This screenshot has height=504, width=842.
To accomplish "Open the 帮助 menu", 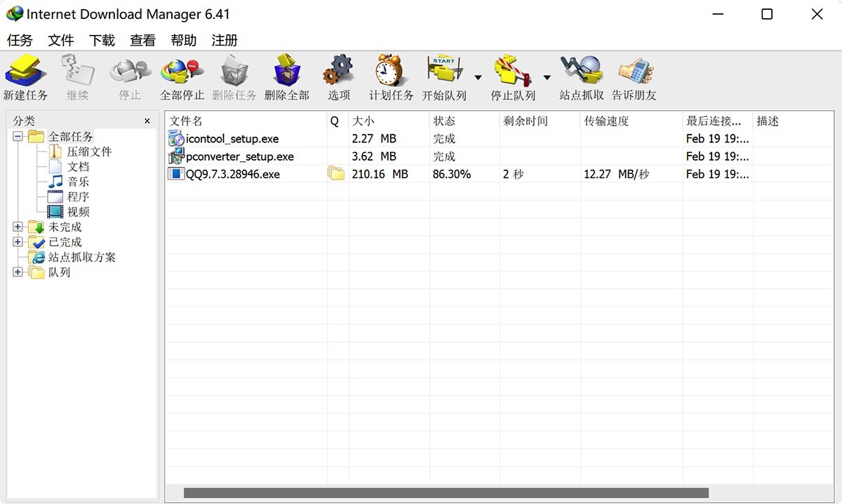I will tap(183, 40).
